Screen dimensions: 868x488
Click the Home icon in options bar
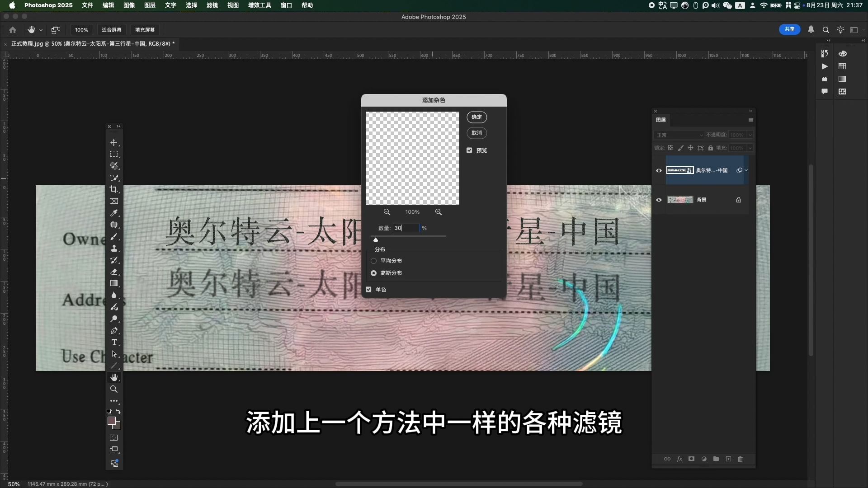(x=13, y=30)
